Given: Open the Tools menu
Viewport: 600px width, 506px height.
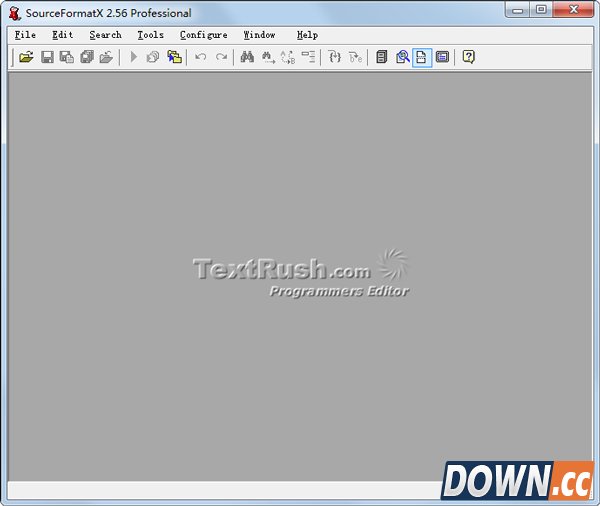Looking at the screenshot, I should 150,35.
